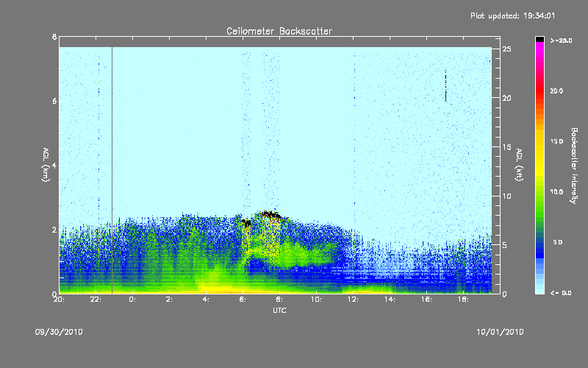Click the UTC x-axis label
The image size is (588, 368).
click(x=279, y=310)
